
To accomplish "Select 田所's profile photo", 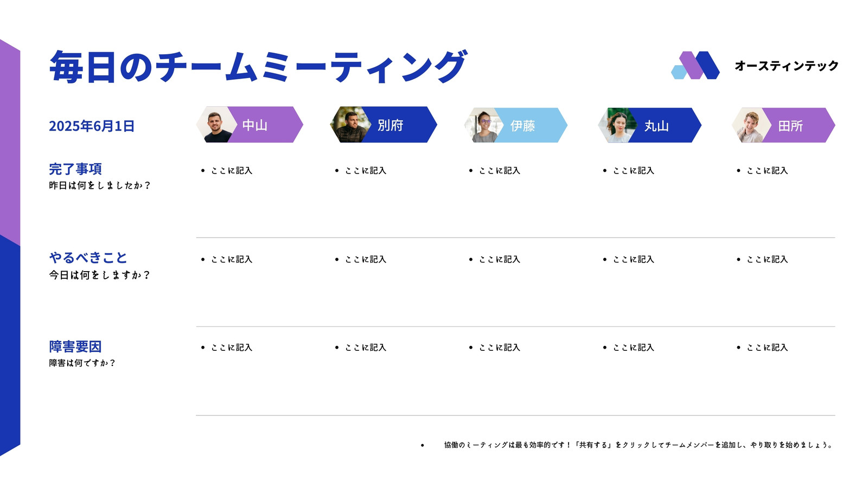I will (752, 125).
